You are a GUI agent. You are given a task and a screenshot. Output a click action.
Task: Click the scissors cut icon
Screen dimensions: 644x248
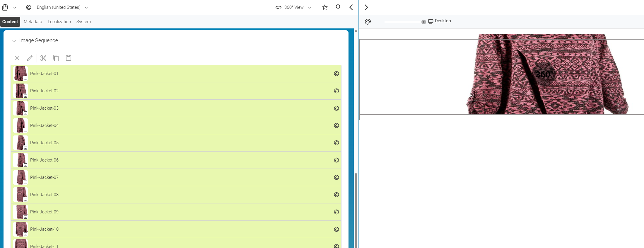click(43, 58)
